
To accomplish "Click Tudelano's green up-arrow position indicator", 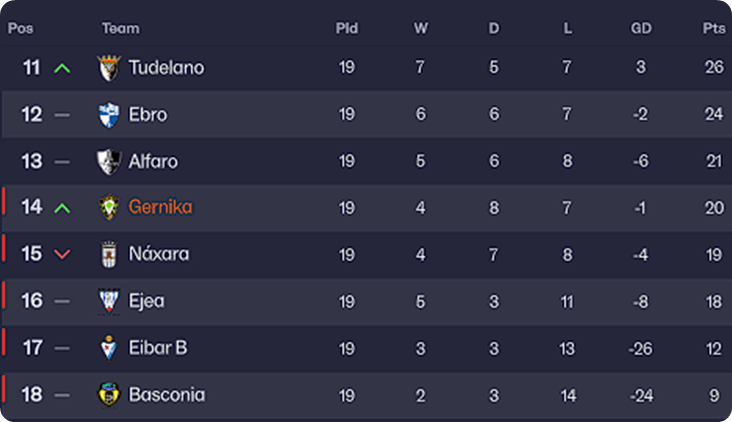I will point(62,68).
